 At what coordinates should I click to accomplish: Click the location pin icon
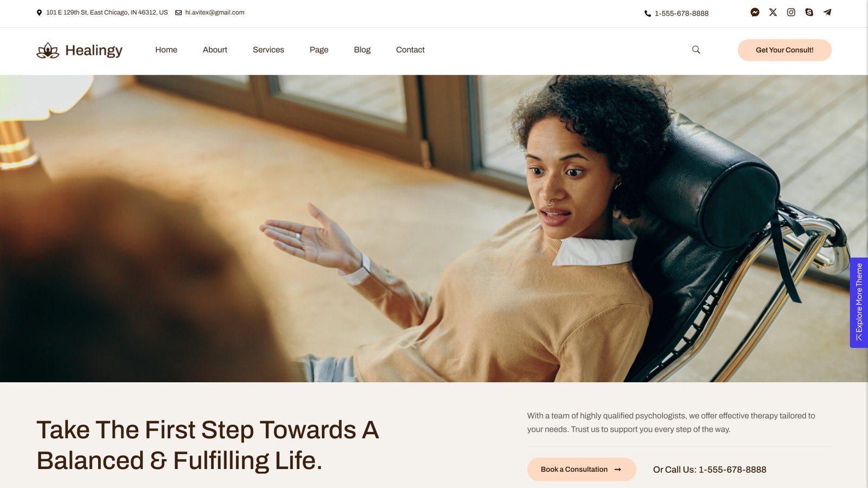click(39, 12)
